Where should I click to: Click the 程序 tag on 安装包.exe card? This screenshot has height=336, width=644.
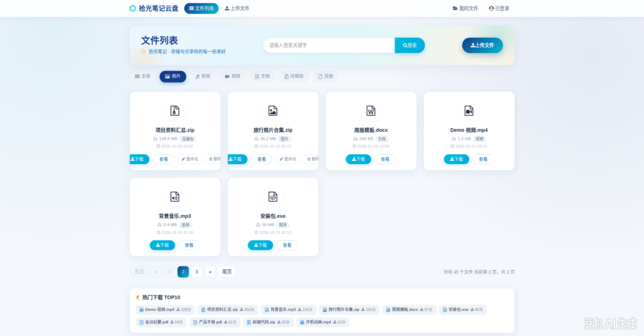(x=282, y=225)
